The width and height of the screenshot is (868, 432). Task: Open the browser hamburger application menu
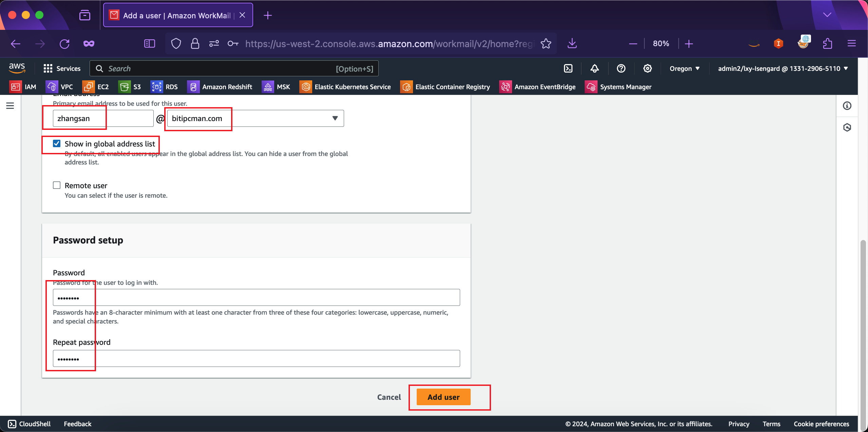(x=852, y=44)
